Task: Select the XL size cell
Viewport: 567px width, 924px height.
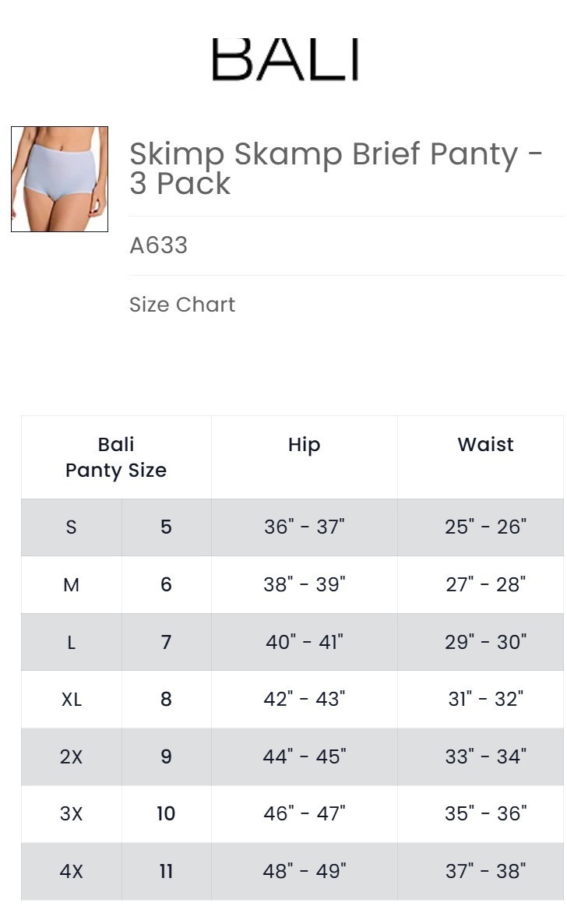Action: tap(71, 699)
